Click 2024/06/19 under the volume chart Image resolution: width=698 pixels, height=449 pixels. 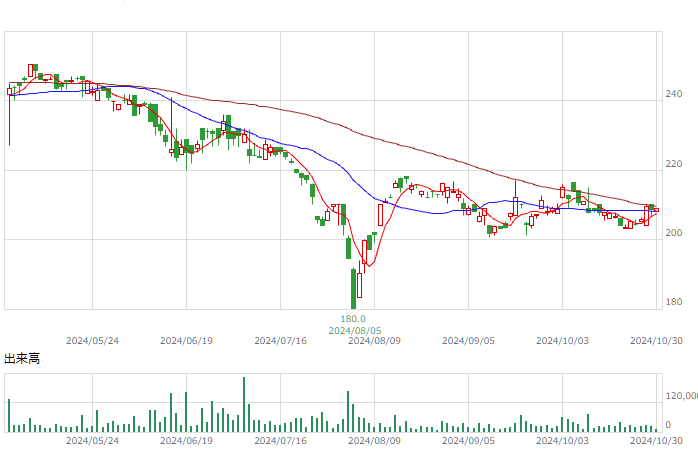click(x=187, y=441)
